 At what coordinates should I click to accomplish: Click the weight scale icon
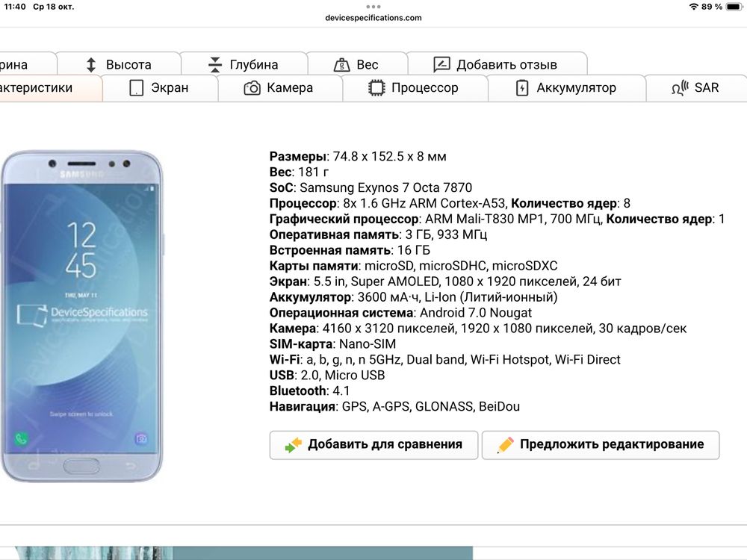pyautogui.click(x=341, y=65)
